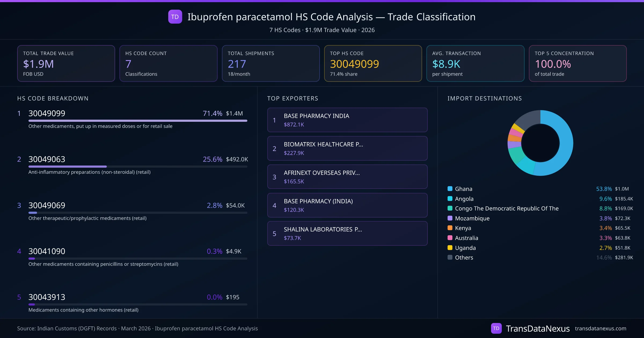The image size is (644, 338).
Task: Toggle the Congo Democratic Republic legend entry
Action: [x=507, y=208]
